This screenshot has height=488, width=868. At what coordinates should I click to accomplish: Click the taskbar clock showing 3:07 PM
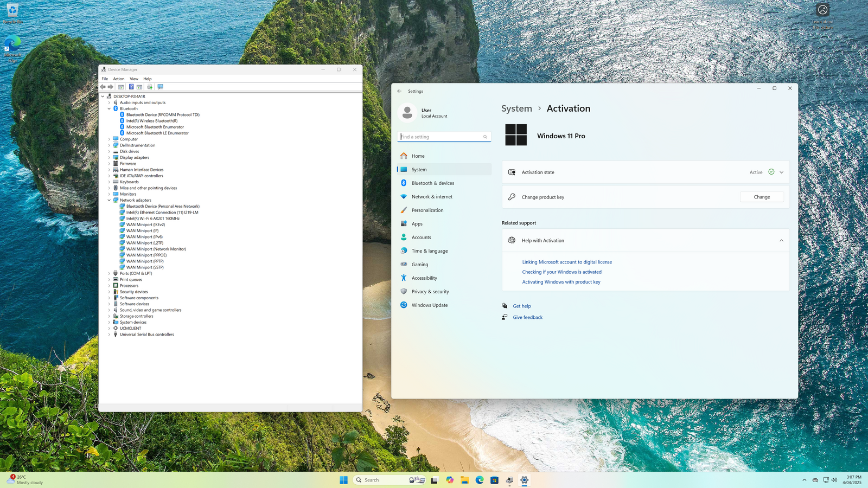[x=852, y=480]
